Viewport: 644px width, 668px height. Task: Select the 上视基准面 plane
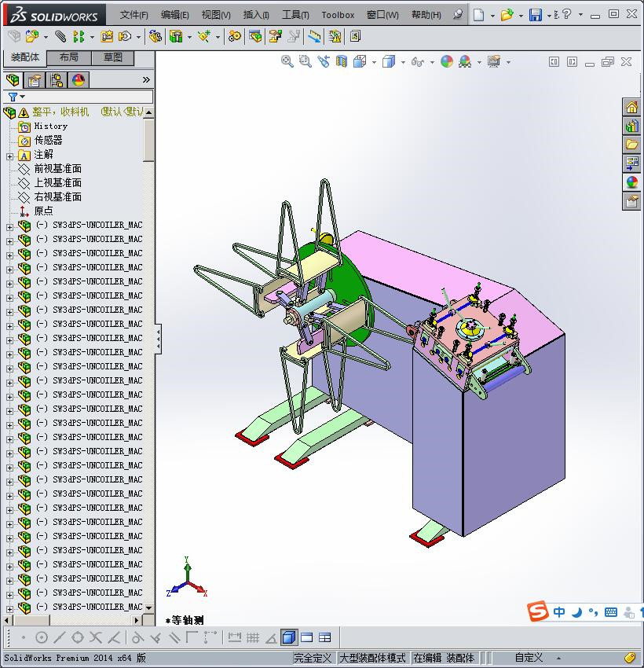[x=57, y=183]
